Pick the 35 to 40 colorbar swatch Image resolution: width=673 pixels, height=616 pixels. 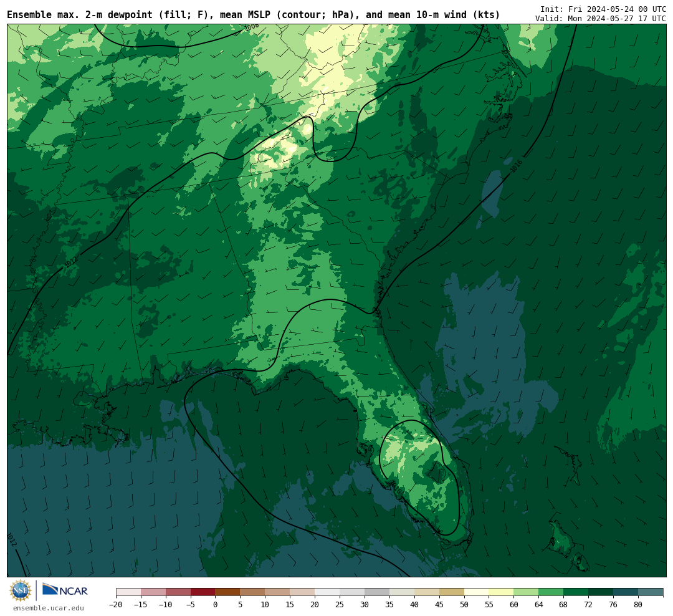(402, 592)
